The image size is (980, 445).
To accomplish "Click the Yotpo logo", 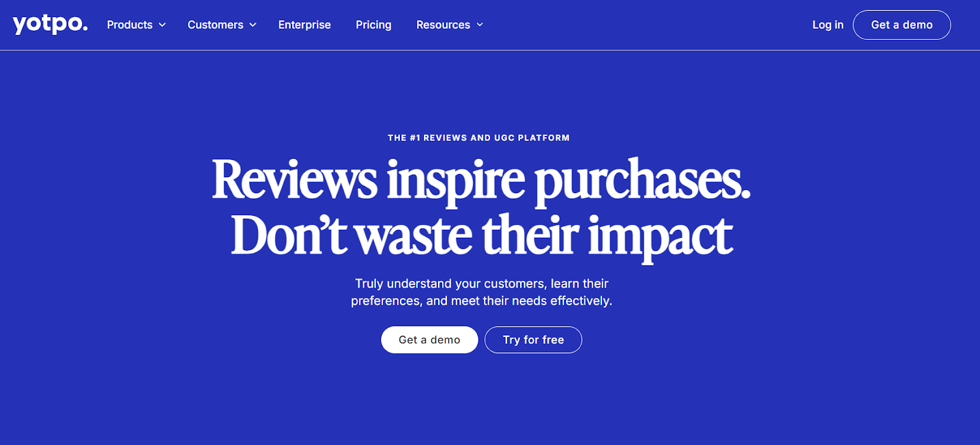I will [x=49, y=25].
